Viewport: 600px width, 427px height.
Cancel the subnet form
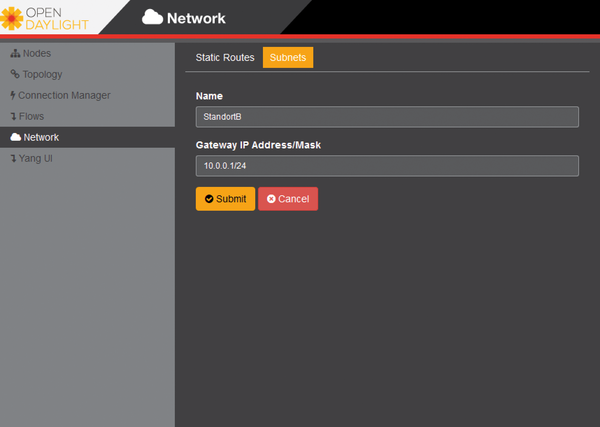[x=288, y=199]
